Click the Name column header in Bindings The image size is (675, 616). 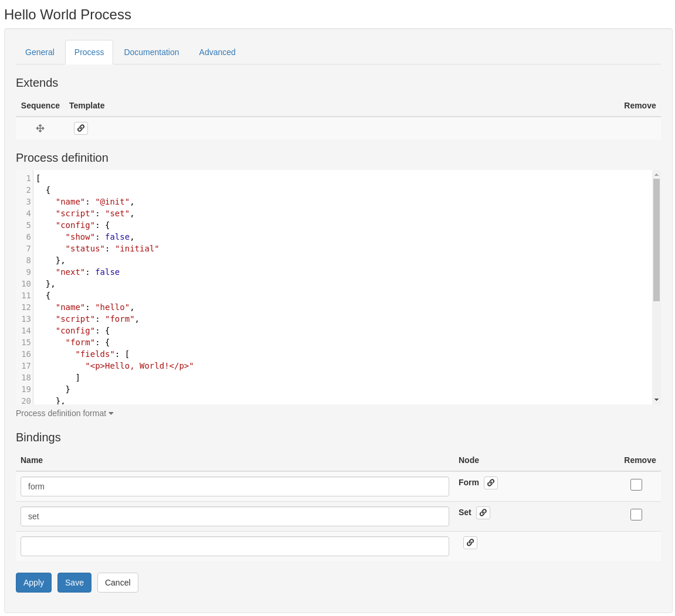(32, 460)
